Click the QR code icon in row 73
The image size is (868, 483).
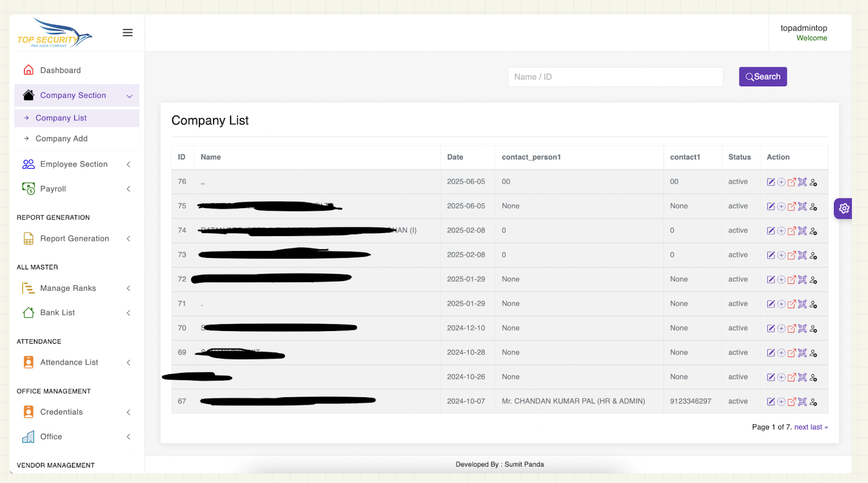click(x=802, y=255)
